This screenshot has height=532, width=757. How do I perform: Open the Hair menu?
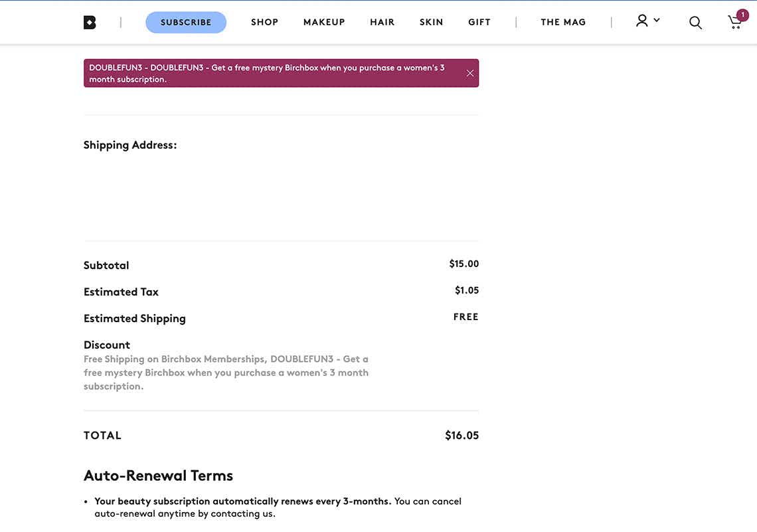tap(382, 22)
